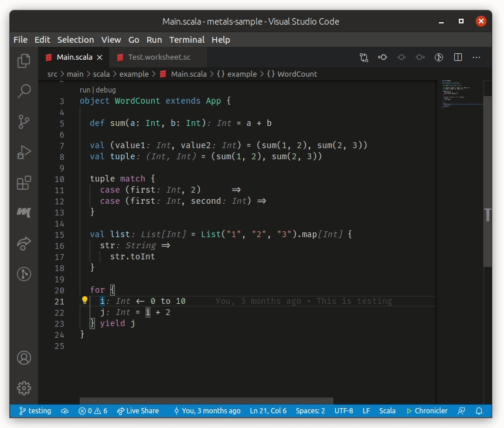Click the lightbulb code action on line 21
This screenshot has height=428, width=504.
point(84,300)
